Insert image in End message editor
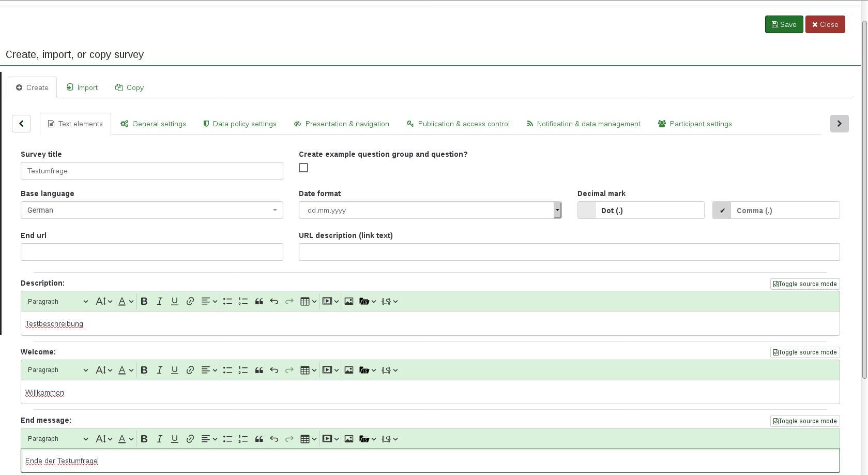868x475 pixels. [x=349, y=439]
